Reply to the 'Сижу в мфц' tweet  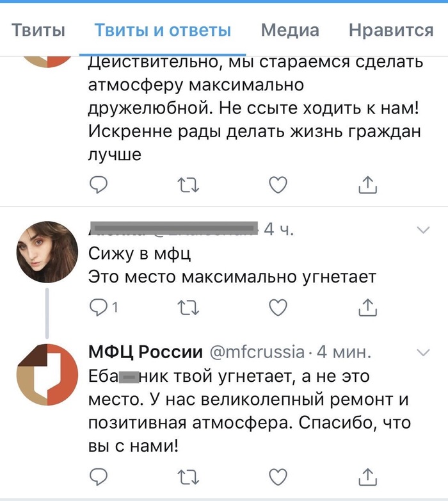point(98,308)
